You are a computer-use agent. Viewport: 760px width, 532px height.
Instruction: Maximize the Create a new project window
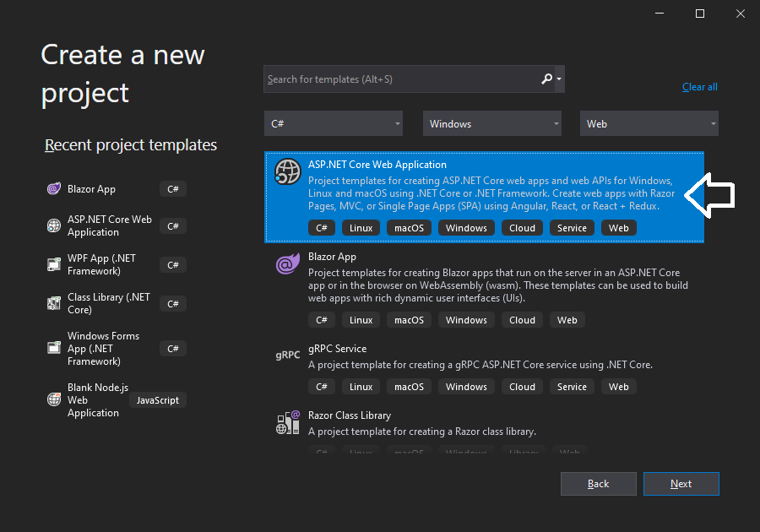[x=700, y=14]
